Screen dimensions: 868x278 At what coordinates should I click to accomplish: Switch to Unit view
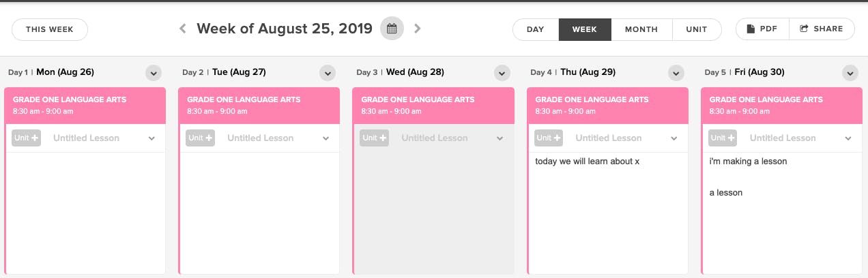(x=697, y=29)
